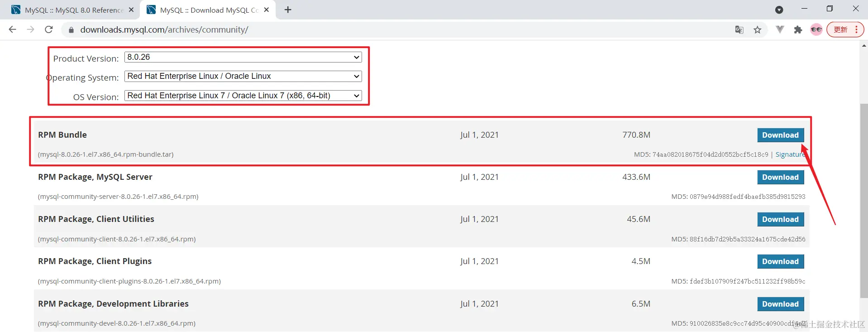This screenshot has height=332, width=868.
Task: Click the RPM Bundle Jul 1, 2021 date
Action: point(479,135)
